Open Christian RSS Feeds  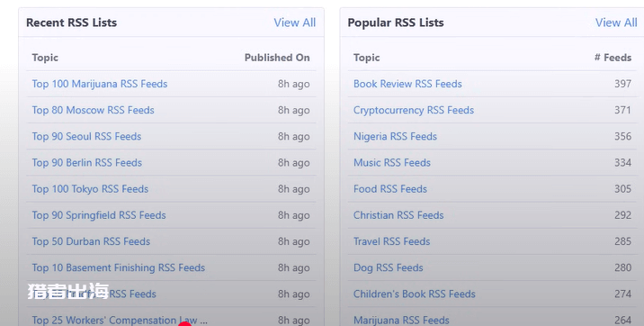[x=398, y=215]
